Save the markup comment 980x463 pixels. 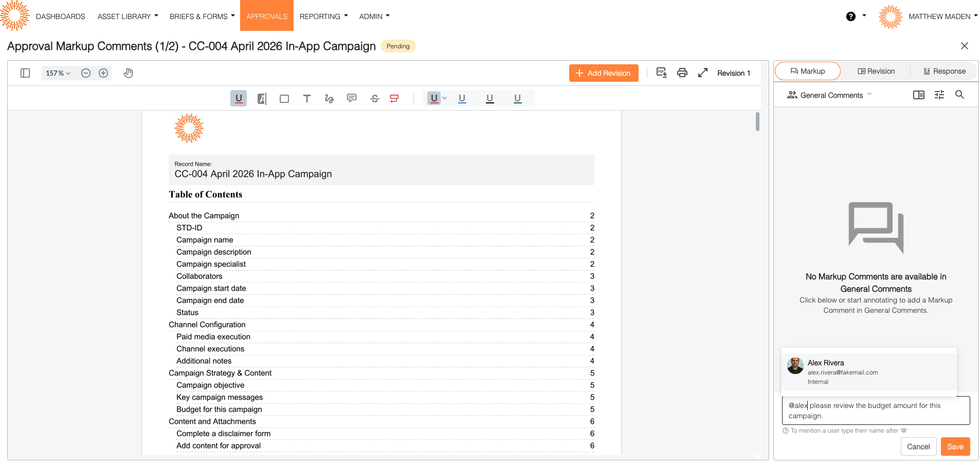955,447
